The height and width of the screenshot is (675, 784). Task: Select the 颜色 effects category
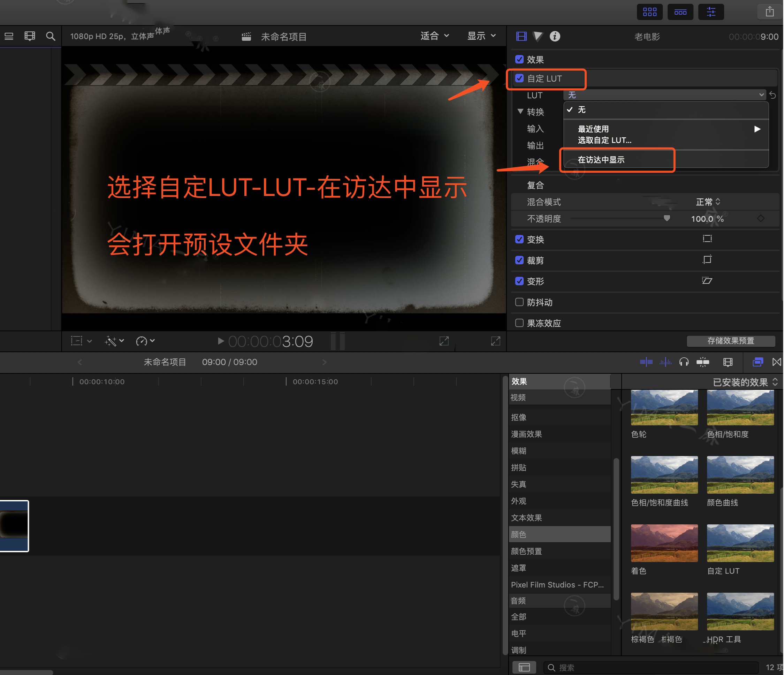(x=559, y=534)
